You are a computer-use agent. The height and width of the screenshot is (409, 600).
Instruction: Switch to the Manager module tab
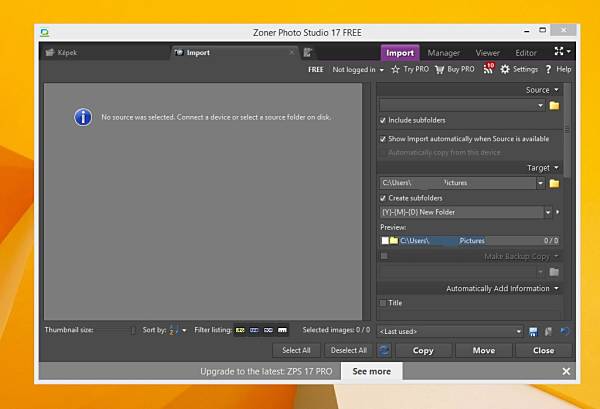click(x=444, y=53)
